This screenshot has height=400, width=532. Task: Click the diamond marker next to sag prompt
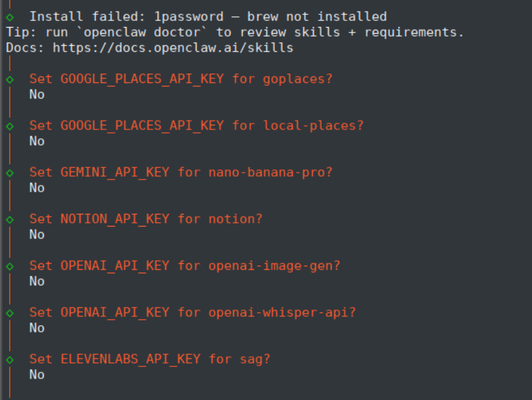click(9, 359)
